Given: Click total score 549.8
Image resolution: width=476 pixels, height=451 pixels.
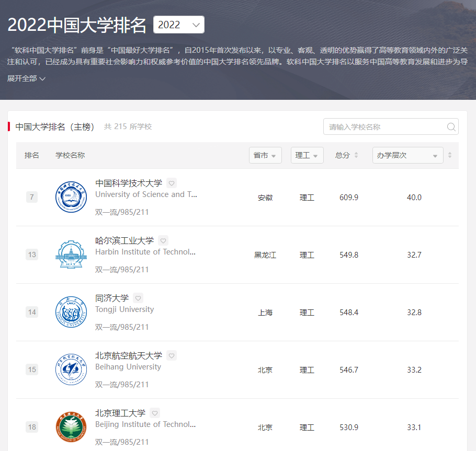Looking at the screenshot, I should [x=349, y=255].
